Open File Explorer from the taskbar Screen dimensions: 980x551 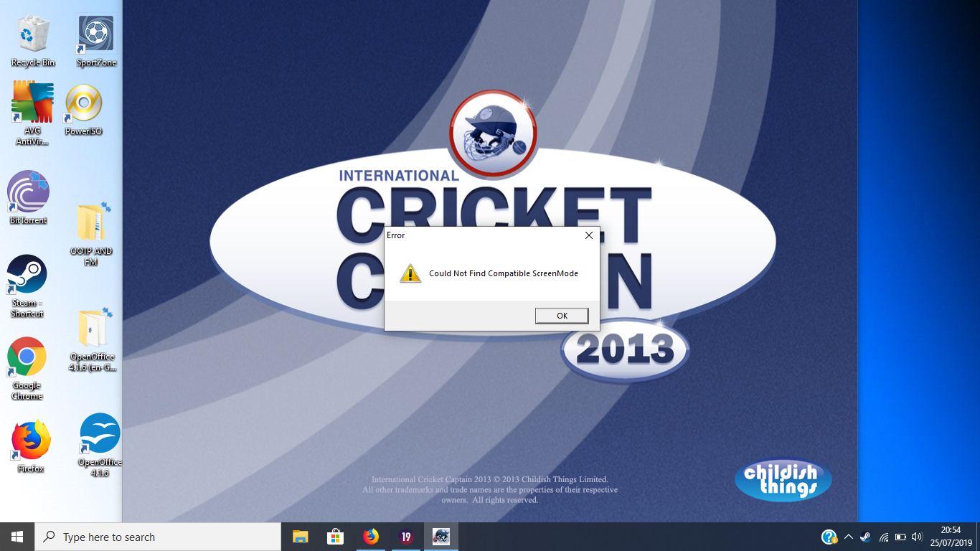pos(300,537)
